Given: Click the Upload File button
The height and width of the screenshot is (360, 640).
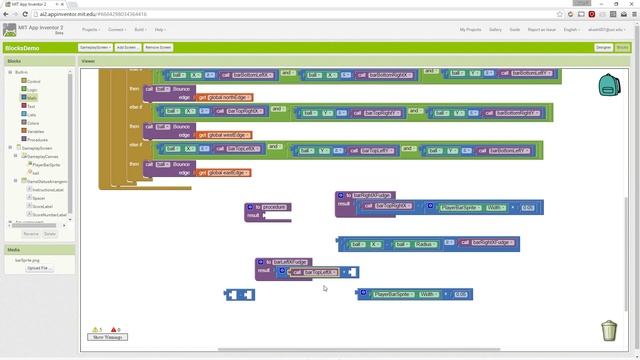Looking at the screenshot, I should [39, 268].
